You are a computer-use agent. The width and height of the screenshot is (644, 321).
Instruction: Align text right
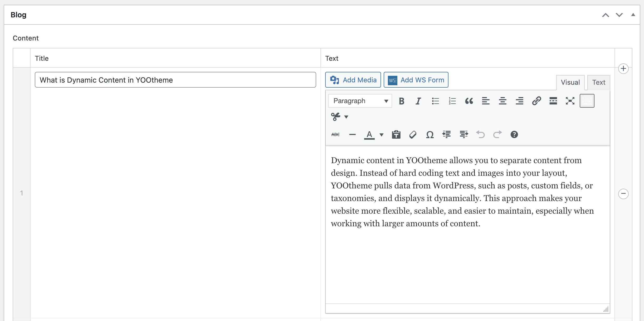520,101
